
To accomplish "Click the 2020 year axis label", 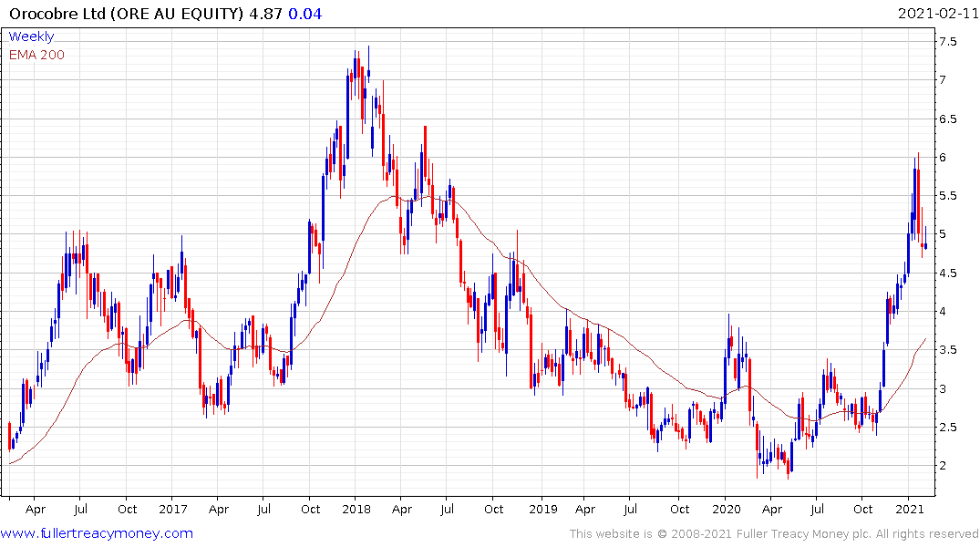I will pos(727,509).
